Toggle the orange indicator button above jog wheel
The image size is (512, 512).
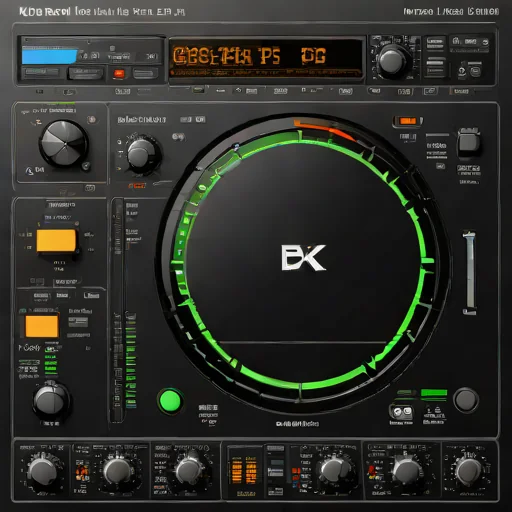point(407,121)
